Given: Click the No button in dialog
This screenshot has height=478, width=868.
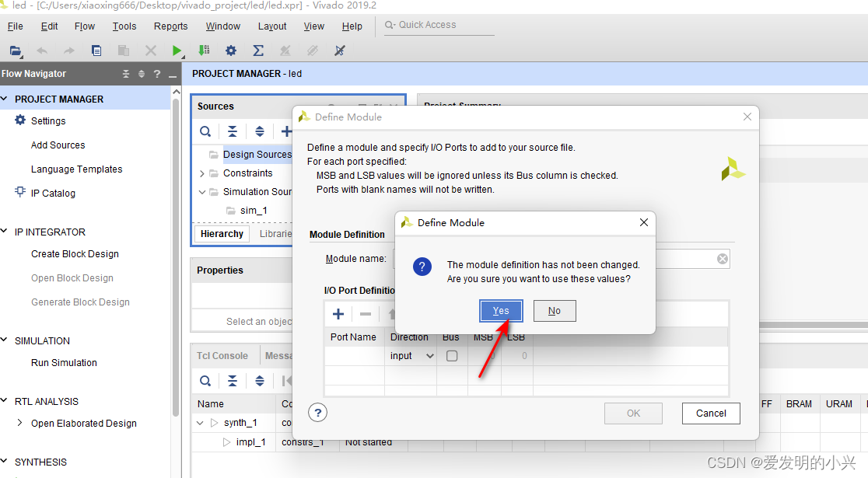Looking at the screenshot, I should click(x=555, y=311).
